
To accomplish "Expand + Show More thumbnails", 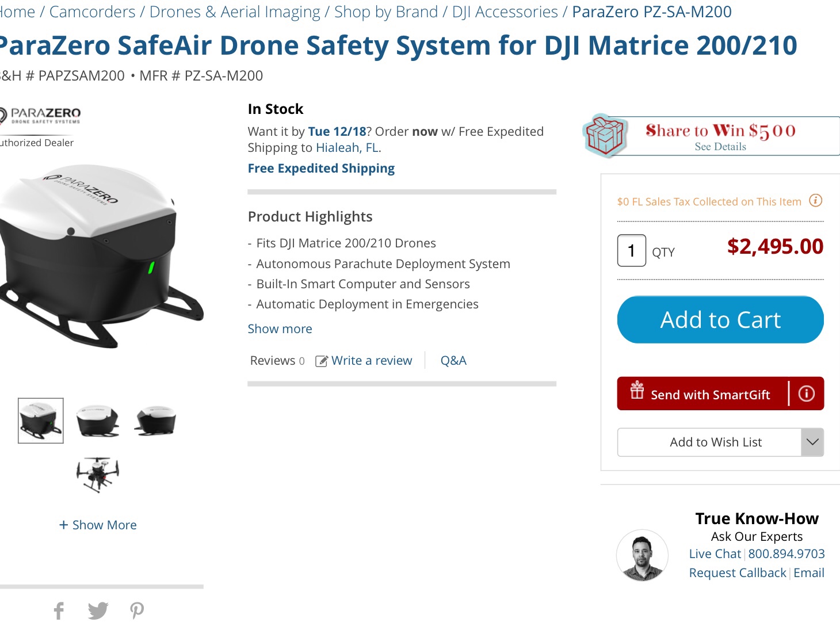I will [98, 525].
